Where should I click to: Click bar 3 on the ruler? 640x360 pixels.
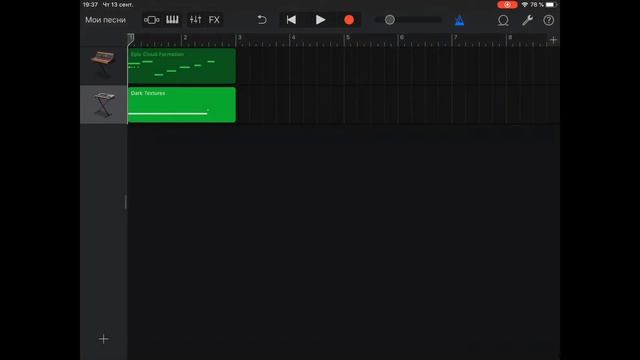239,38
